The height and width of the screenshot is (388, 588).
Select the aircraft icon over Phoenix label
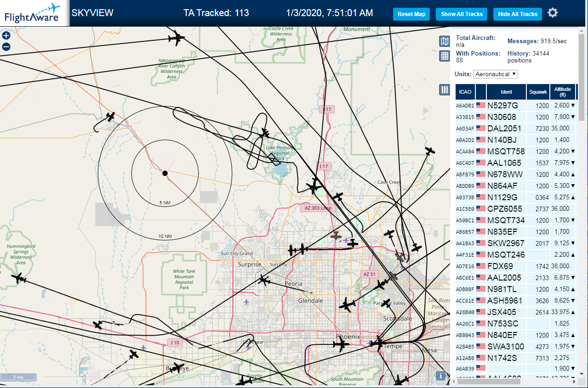point(341,344)
